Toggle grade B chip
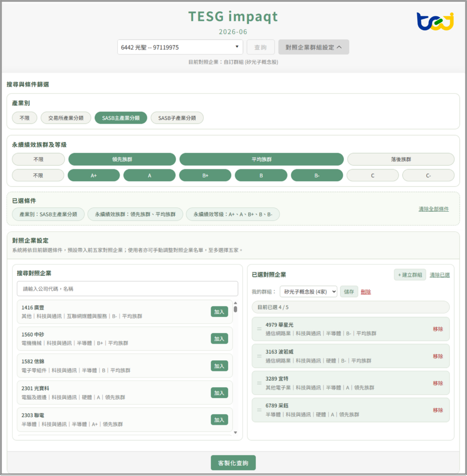 pyautogui.click(x=261, y=175)
